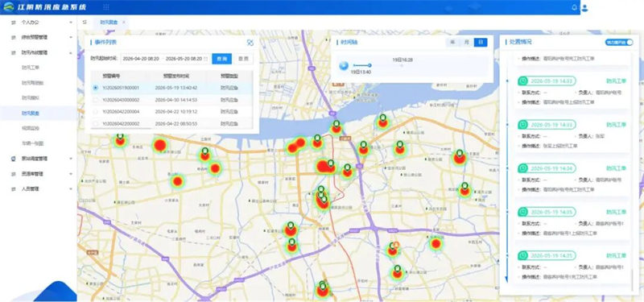
Task: Collapse the expanded 防汛 management menu chevron
Action: tap(71, 52)
